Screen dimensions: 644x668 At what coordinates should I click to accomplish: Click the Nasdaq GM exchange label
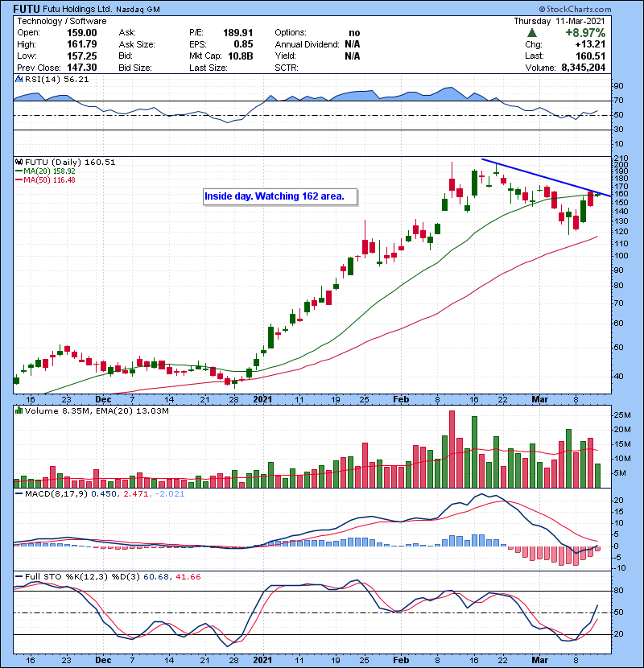point(138,10)
